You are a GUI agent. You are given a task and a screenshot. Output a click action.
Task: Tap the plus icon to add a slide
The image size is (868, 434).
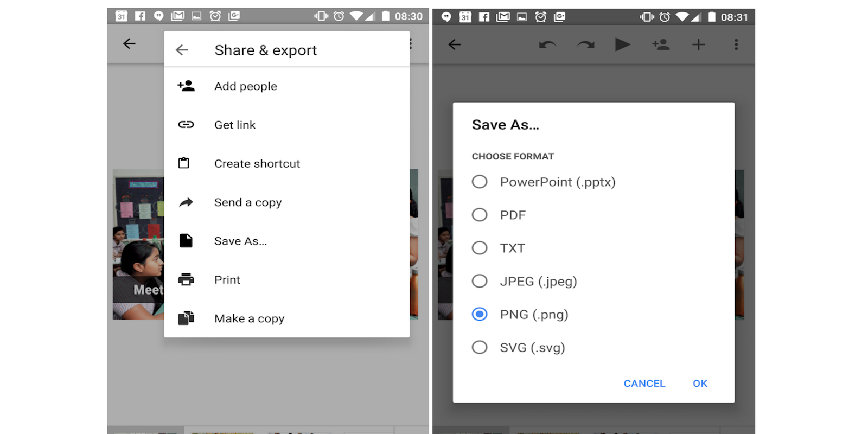698,44
